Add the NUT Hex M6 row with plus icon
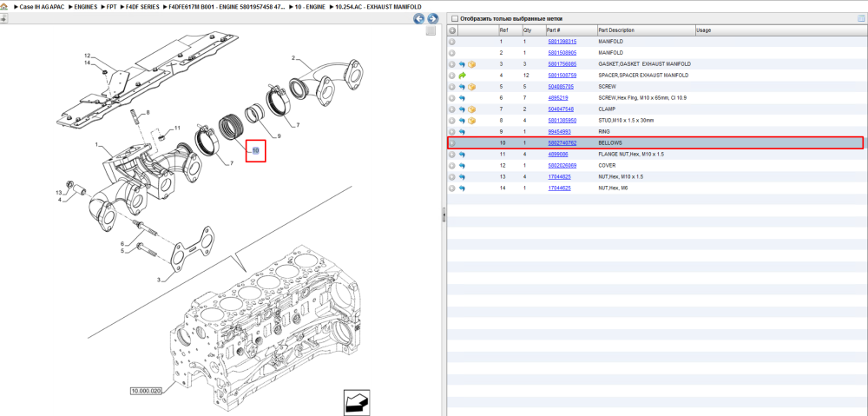The image size is (868, 416). tap(452, 188)
